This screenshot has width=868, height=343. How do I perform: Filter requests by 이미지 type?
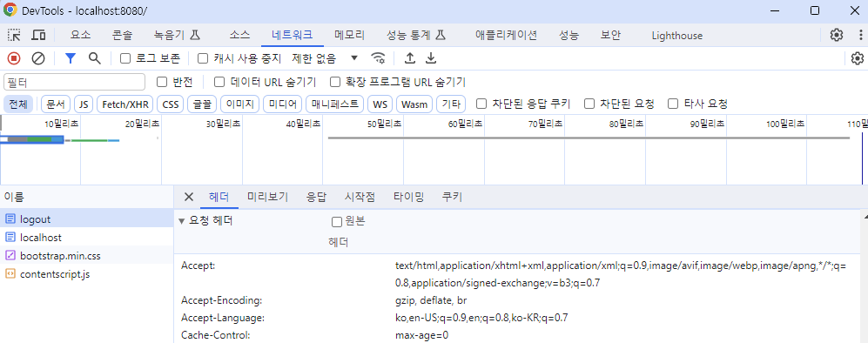(239, 104)
